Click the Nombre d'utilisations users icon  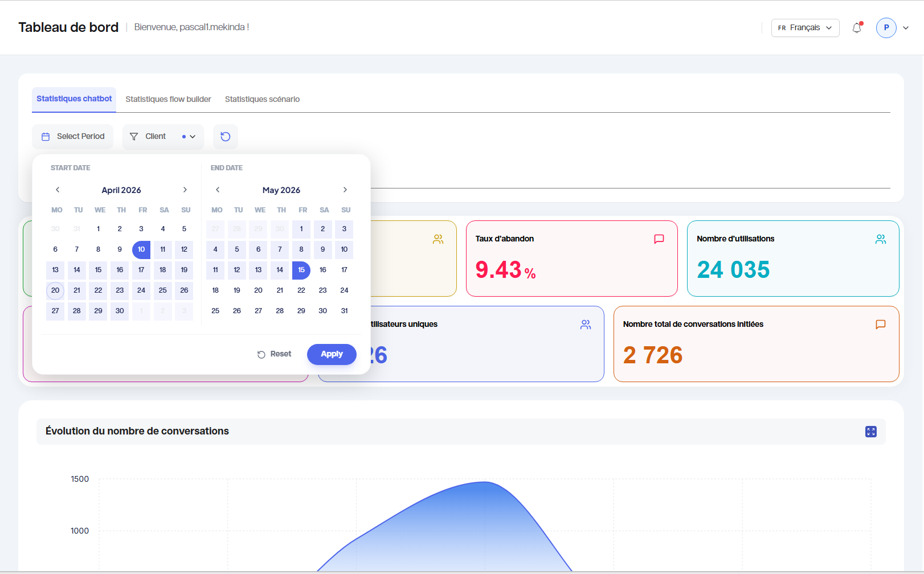coord(881,239)
